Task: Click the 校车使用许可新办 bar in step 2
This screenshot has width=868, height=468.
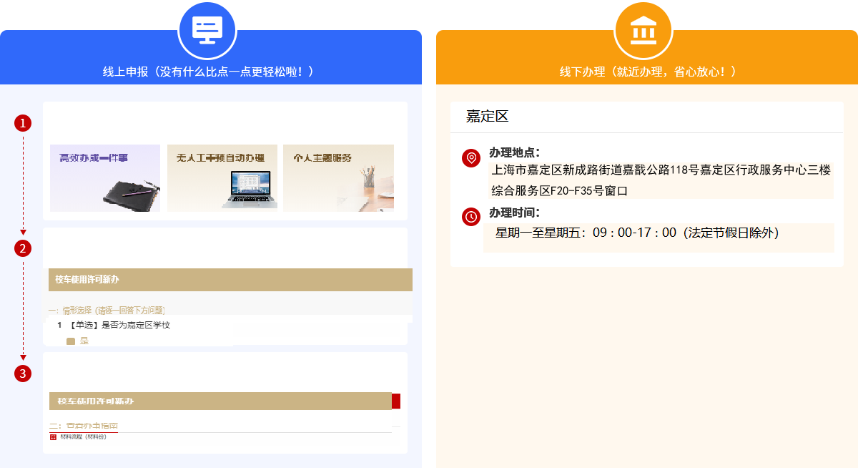Action: tap(230, 279)
